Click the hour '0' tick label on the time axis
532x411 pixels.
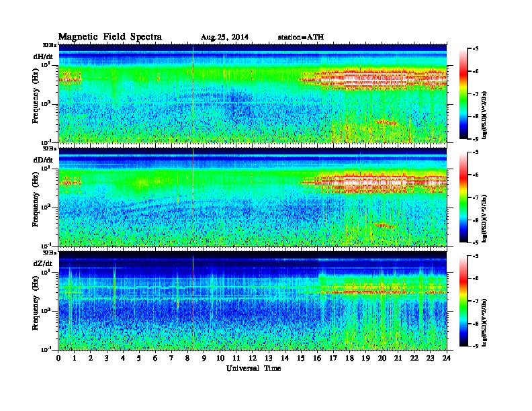(x=58, y=359)
